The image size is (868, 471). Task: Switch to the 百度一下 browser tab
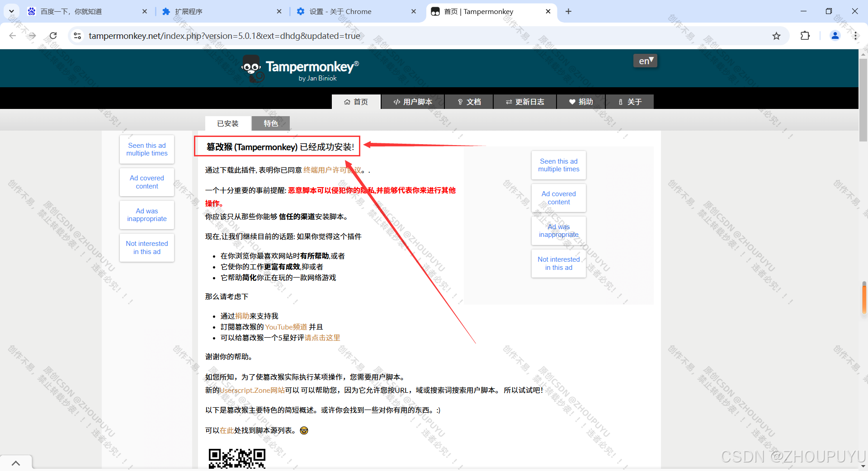[86, 11]
